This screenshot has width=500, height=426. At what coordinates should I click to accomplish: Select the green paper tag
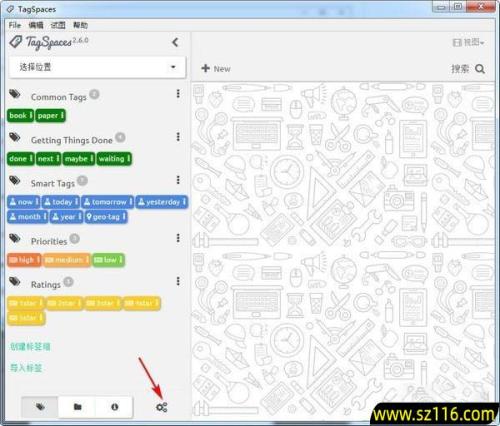pyautogui.click(x=50, y=116)
